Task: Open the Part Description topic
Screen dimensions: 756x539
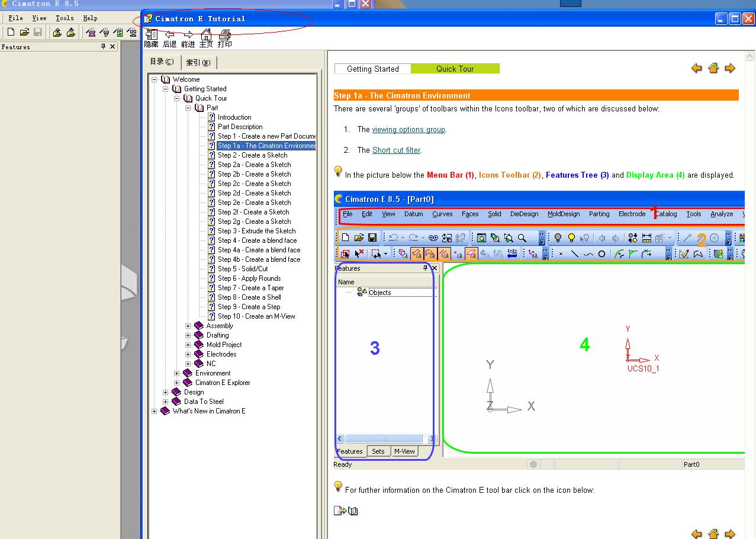Action: (x=240, y=127)
